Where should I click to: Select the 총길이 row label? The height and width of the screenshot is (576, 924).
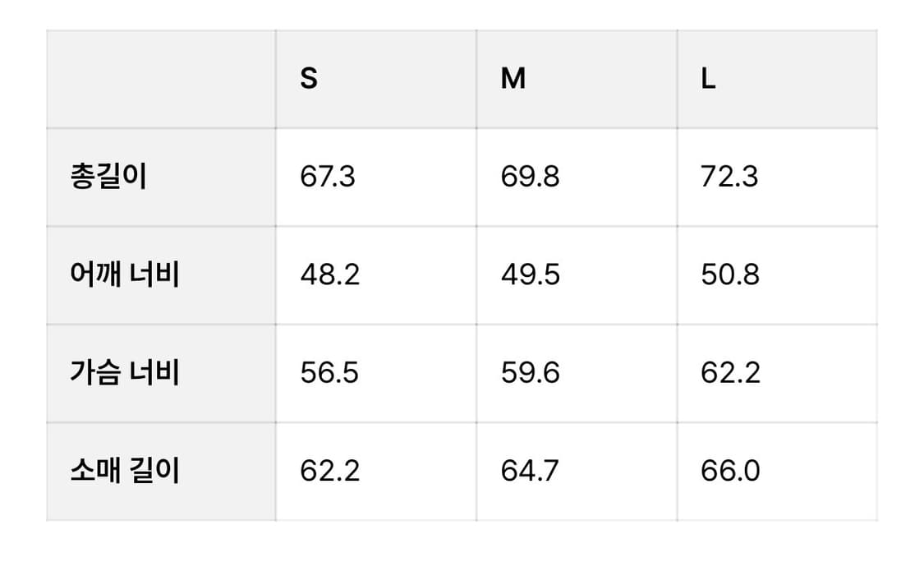tap(108, 177)
